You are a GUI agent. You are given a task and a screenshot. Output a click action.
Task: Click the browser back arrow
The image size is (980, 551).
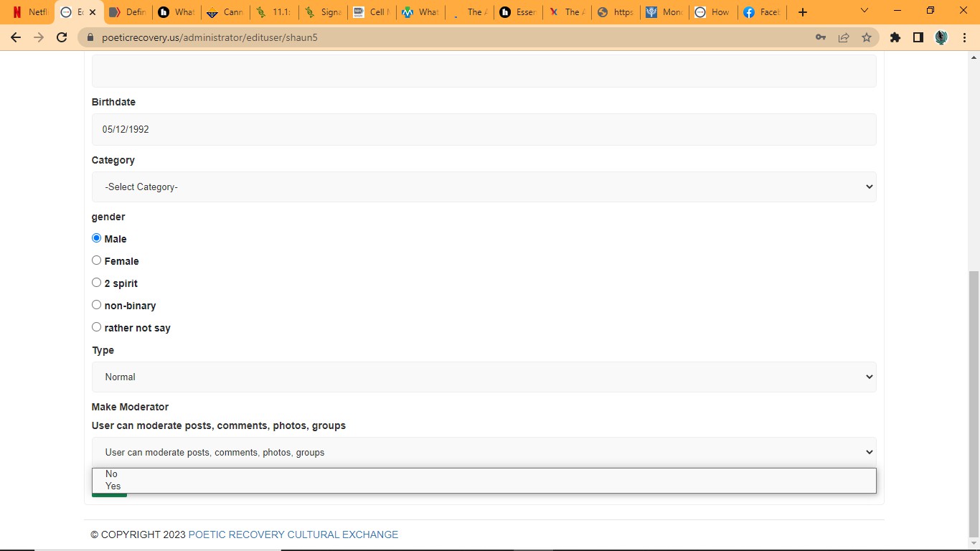pyautogui.click(x=16, y=37)
